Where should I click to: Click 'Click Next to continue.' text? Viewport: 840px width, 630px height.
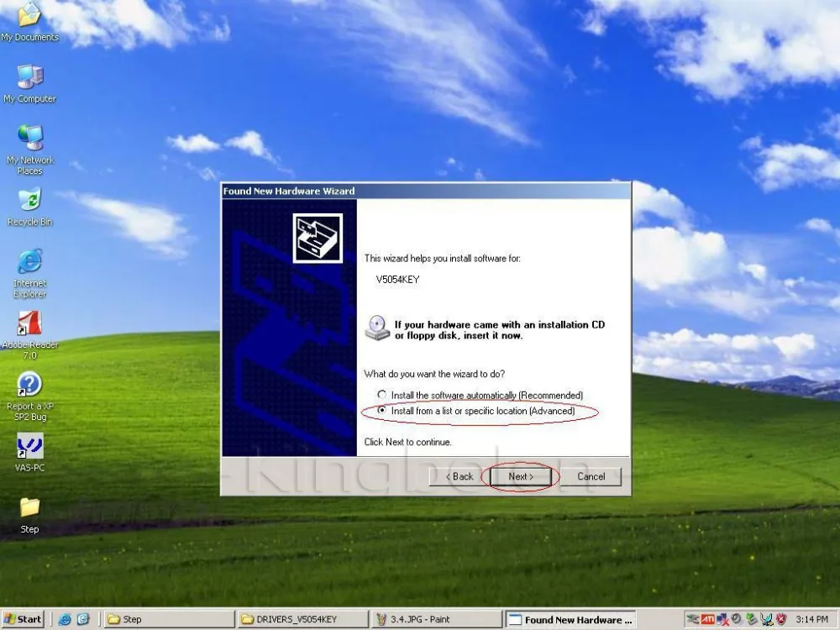(407, 442)
